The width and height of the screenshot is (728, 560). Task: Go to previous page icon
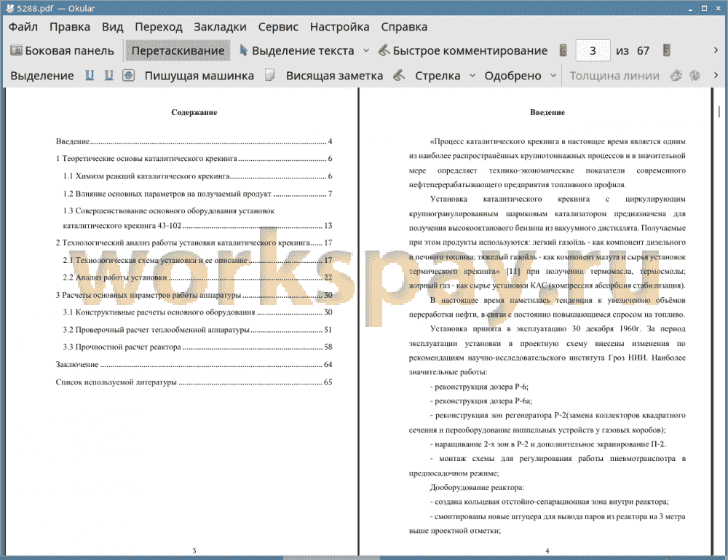[x=563, y=51]
